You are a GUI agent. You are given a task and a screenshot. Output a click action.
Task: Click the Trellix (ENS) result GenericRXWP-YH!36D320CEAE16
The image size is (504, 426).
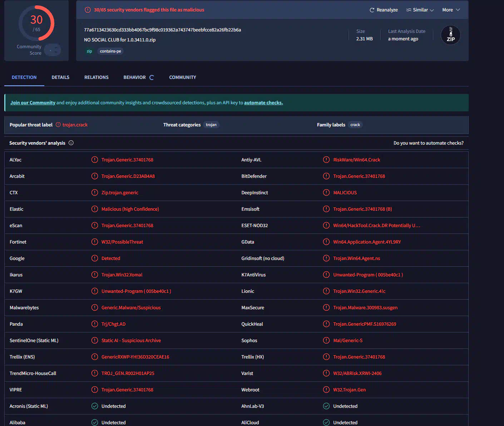click(135, 357)
